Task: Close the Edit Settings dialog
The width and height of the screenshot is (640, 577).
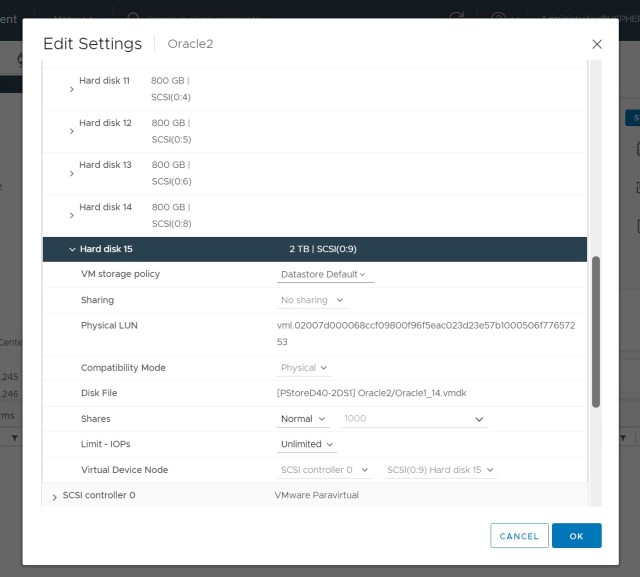Action: (x=597, y=44)
